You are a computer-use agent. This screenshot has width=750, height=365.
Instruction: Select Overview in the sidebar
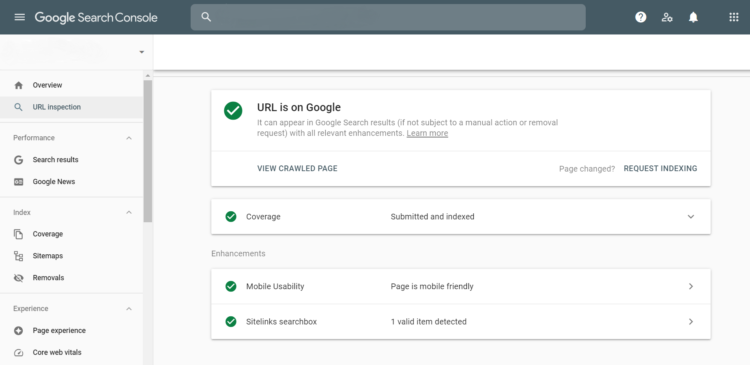(x=72, y=85)
